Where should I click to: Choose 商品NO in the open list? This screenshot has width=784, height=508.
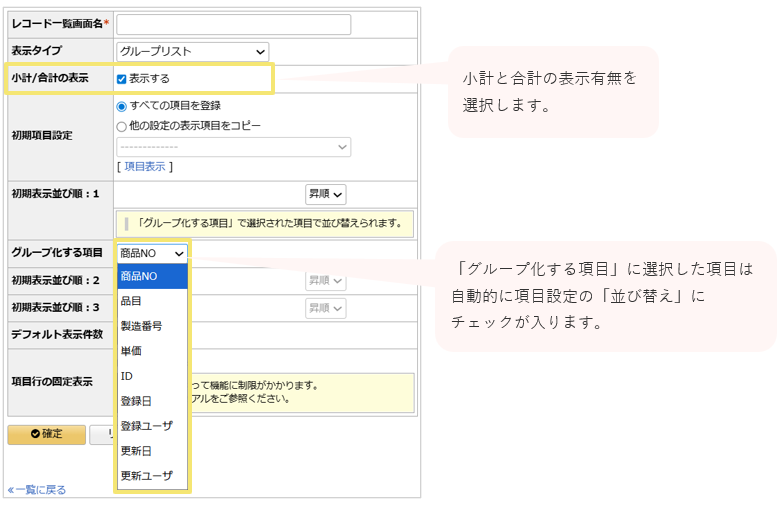152,276
